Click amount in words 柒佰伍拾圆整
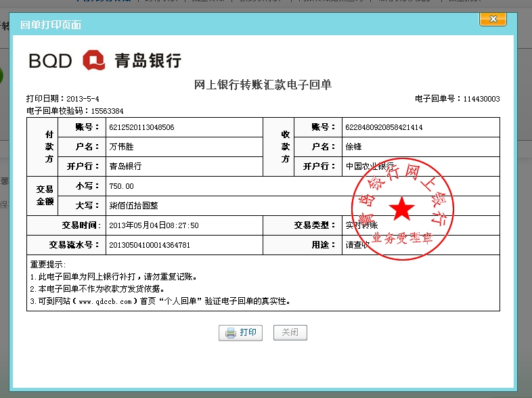532x398 pixels. 134,206
